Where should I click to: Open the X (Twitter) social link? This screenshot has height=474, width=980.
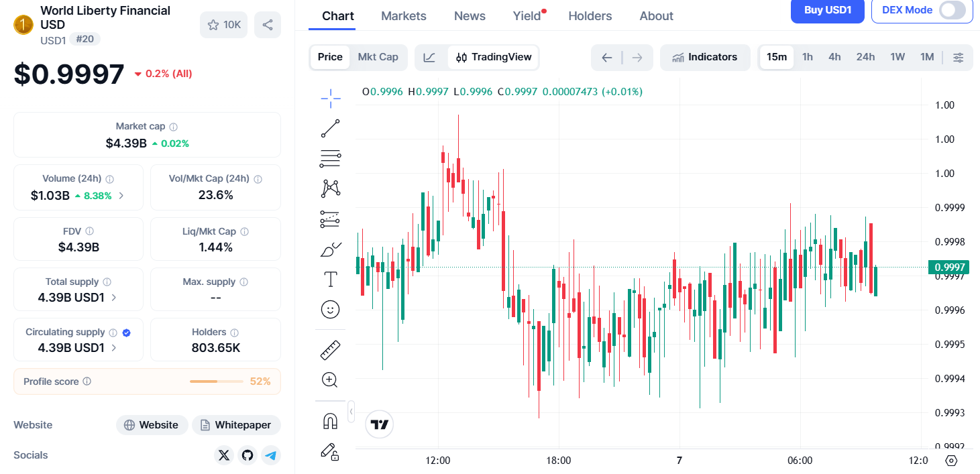click(x=224, y=455)
